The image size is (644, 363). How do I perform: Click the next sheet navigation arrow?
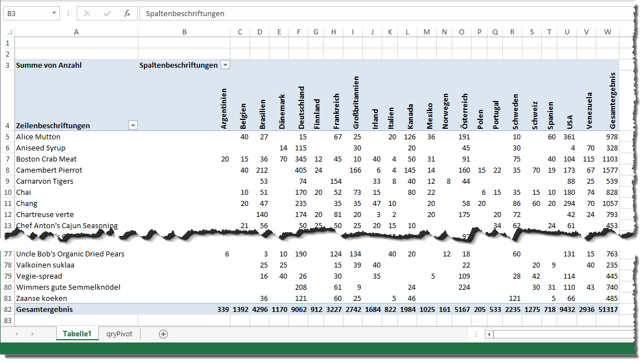pyautogui.click(x=32, y=334)
